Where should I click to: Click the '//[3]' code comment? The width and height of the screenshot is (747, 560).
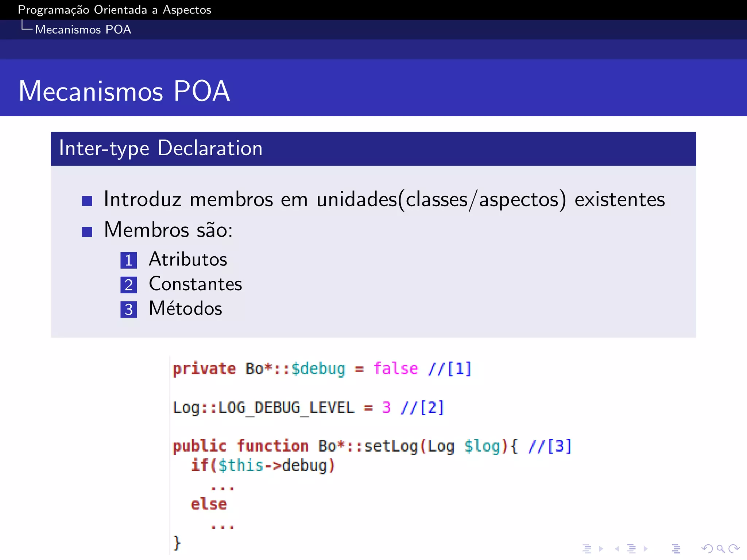[550, 446]
